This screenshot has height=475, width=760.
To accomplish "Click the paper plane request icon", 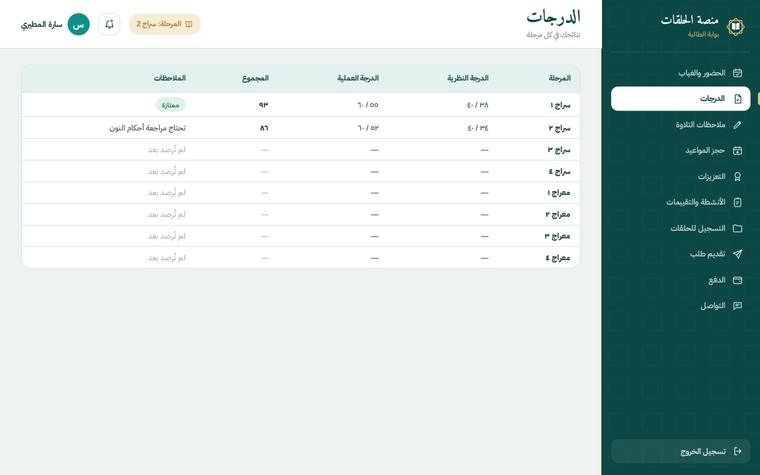I will point(737,254).
